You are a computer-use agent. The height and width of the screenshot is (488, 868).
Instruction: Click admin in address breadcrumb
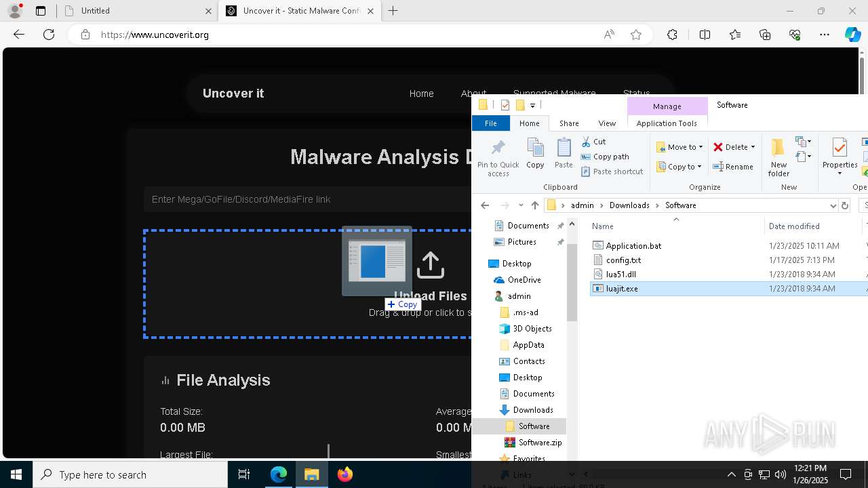[582, 205]
